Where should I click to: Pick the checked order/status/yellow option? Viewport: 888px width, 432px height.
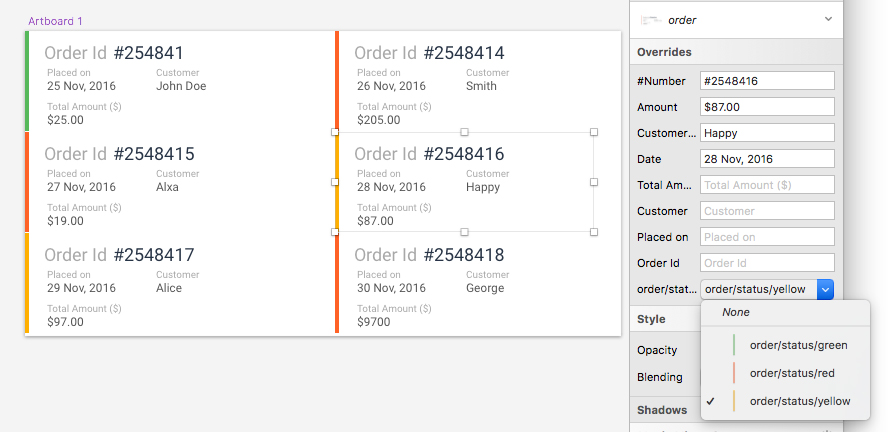pos(799,401)
